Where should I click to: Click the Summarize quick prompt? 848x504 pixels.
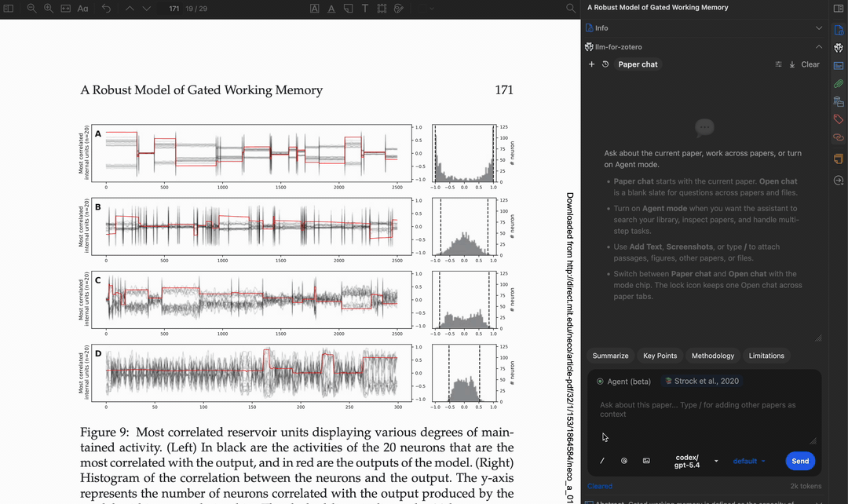(x=610, y=356)
